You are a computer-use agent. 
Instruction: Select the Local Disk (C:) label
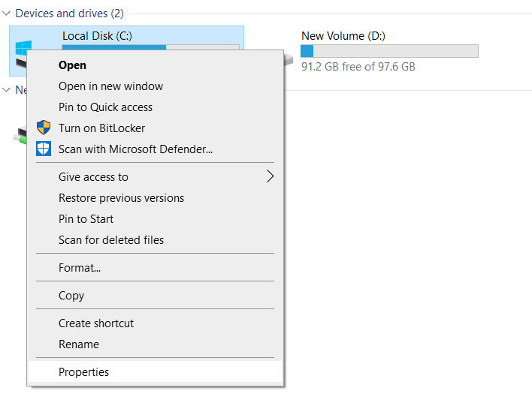97,36
